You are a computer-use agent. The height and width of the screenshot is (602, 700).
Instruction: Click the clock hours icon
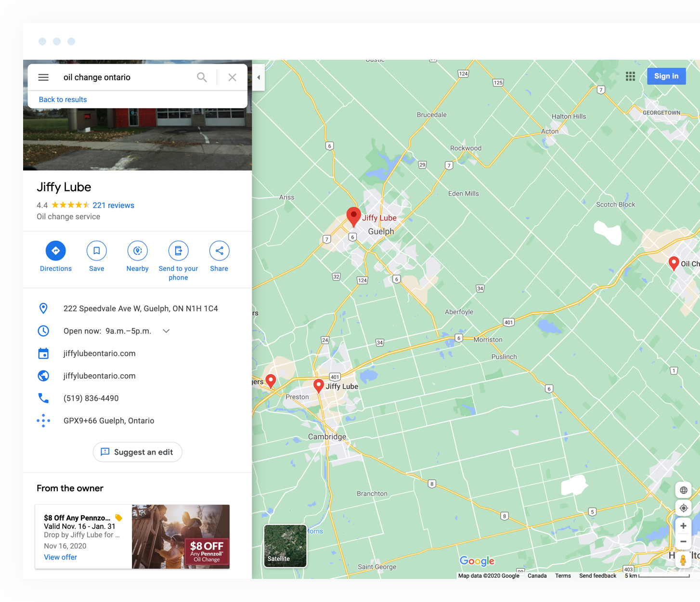tap(43, 331)
